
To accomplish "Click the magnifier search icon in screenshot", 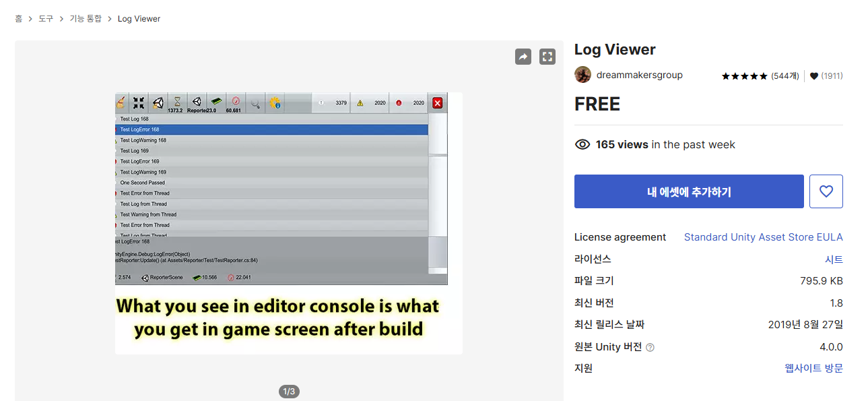I will coord(256,103).
